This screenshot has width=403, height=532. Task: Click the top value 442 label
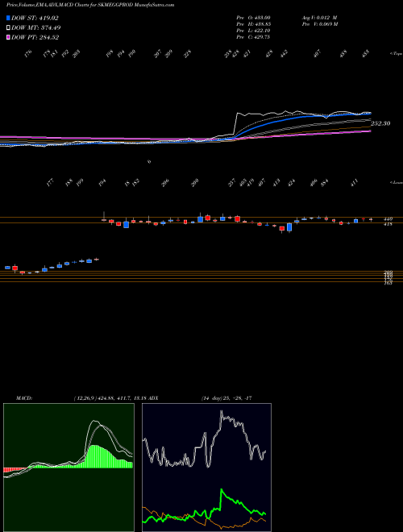285,54
